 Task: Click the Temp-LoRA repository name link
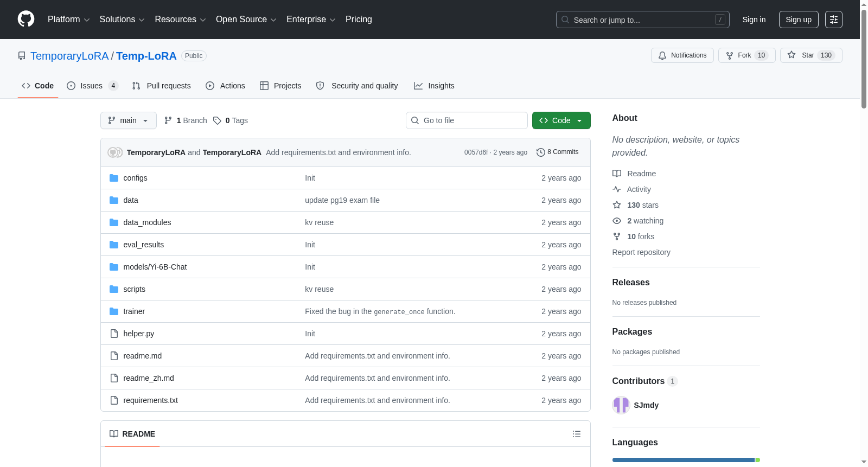(146, 56)
